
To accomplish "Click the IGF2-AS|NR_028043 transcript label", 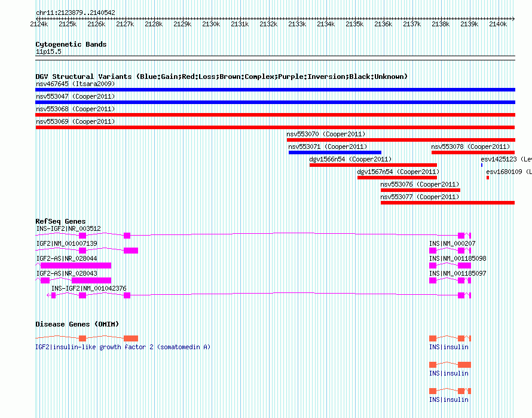I will pyautogui.click(x=66, y=273).
